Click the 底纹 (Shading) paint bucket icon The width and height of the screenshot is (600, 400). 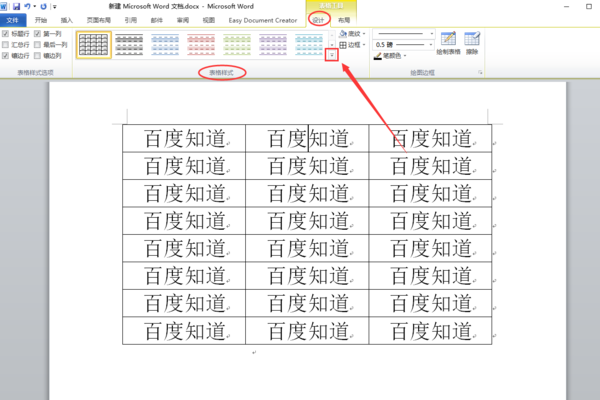[x=343, y=34]
